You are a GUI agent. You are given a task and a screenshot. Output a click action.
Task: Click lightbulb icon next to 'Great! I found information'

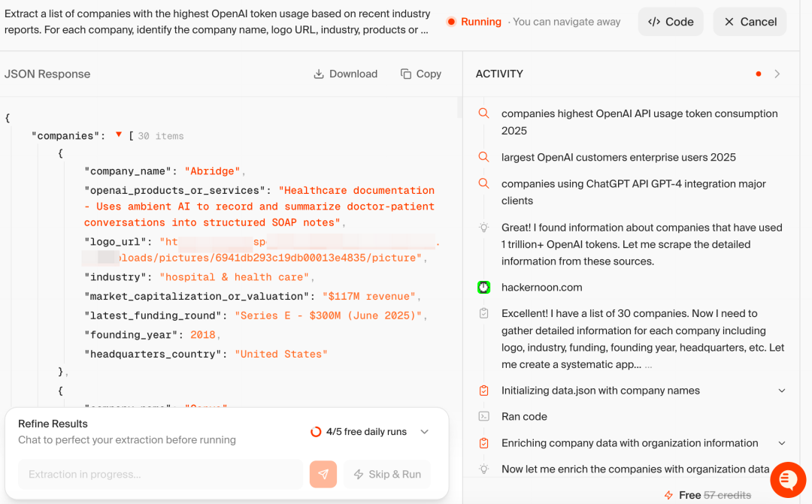(x=483, y=227)
